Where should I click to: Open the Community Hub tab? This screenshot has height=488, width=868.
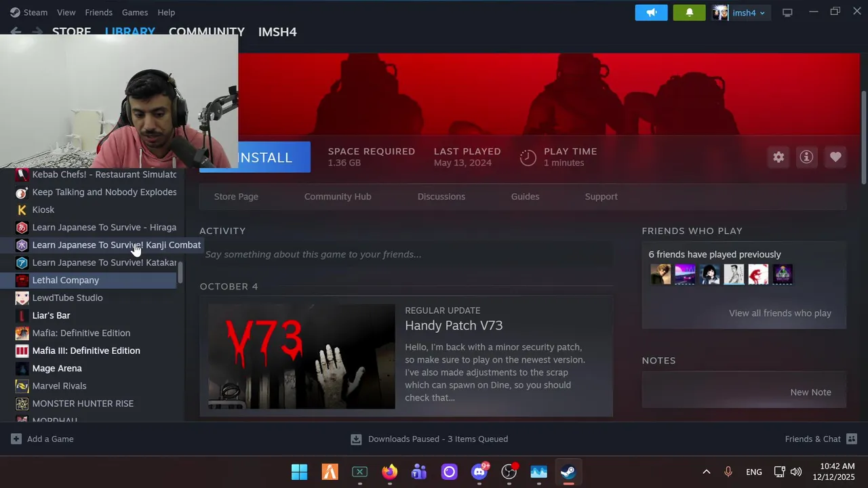tap(338, 197)
